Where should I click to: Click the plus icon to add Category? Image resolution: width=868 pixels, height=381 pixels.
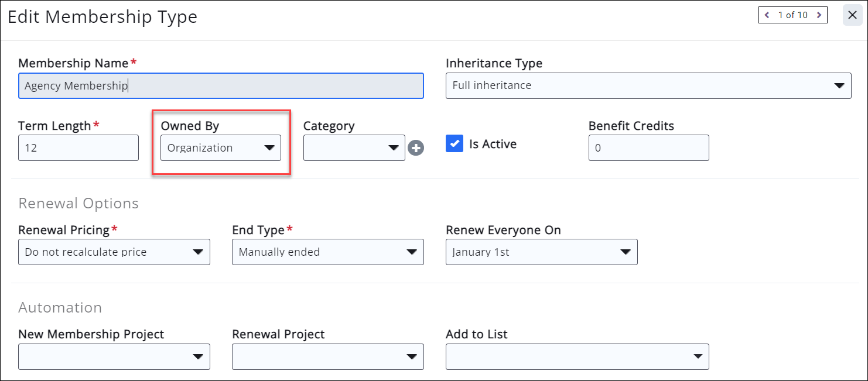[416, 148]
